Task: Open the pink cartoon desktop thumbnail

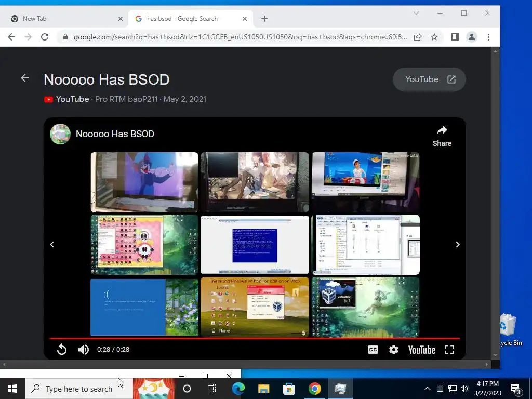Action: (144, 244)
